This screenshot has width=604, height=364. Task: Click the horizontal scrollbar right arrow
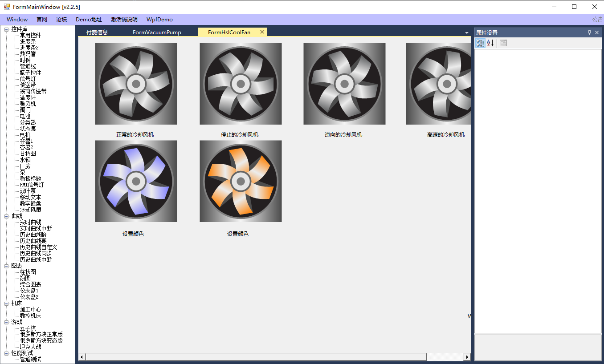click(467, 357)
